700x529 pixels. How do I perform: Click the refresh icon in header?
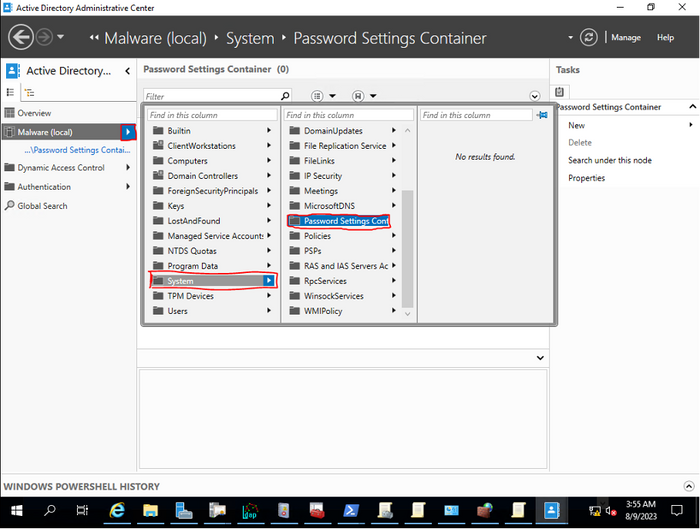[588, 37]
